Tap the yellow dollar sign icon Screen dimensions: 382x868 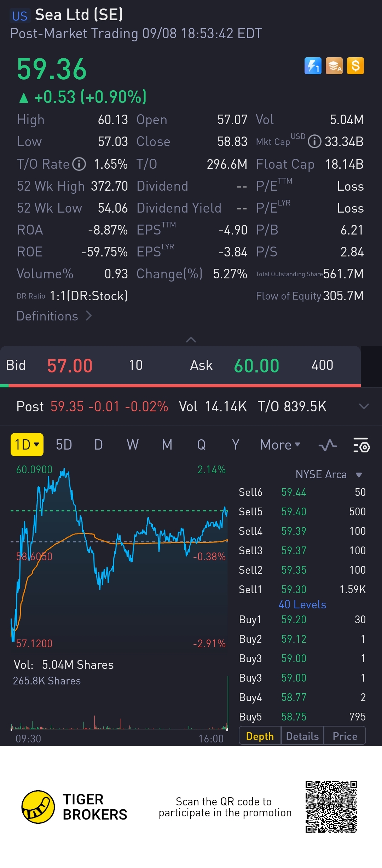[x=355, y=66]
